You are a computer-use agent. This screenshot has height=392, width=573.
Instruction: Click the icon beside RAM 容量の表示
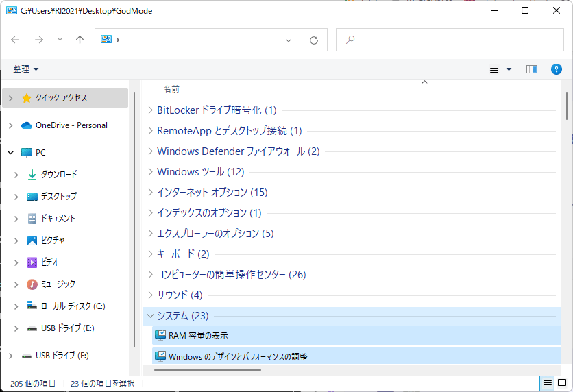coord(160,335)
